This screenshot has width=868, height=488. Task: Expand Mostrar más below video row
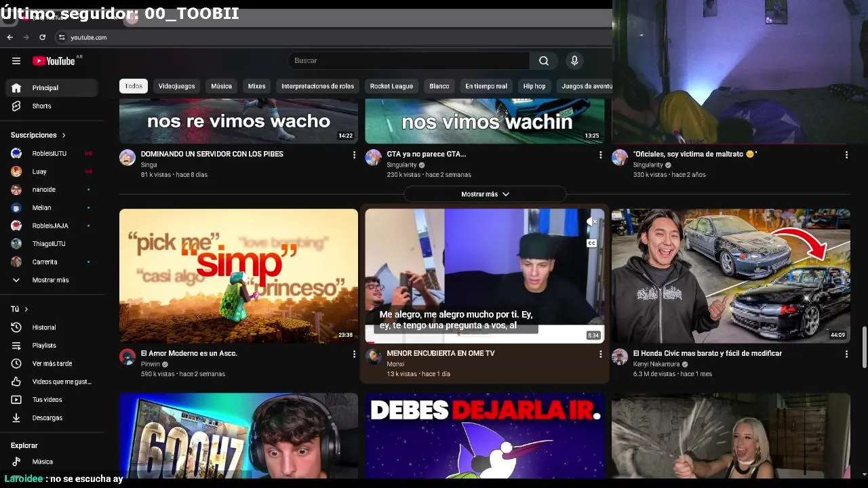click(485, 195)
